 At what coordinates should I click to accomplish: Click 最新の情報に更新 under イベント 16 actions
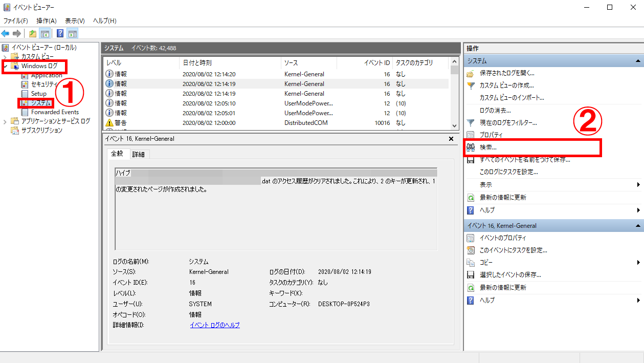coord(503,288)
